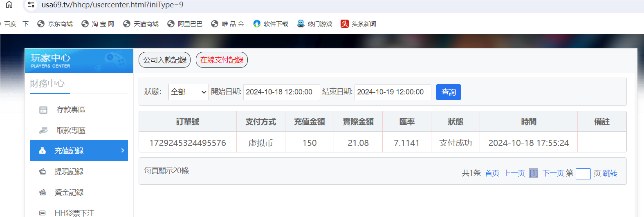Viewport: 644px width, 217px height.
Task: Click the 備註 column header
Action: click(x=602, y=122)
